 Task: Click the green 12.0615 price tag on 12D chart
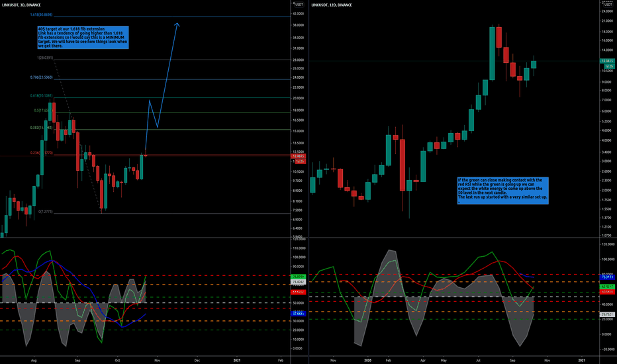607,61
